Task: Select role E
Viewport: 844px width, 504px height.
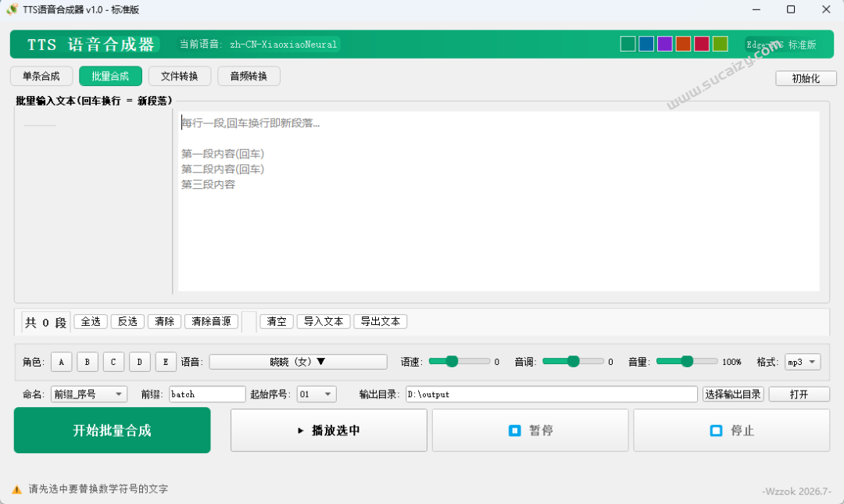Action: tap(166, 362)
